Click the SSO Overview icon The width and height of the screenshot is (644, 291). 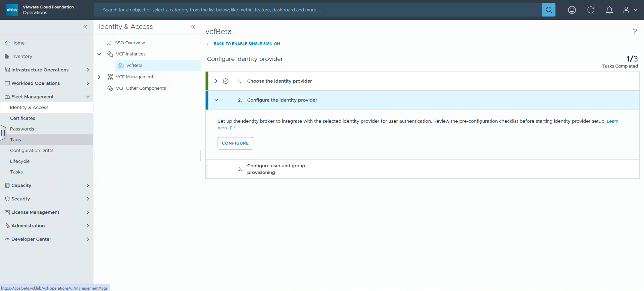coord(110,43)
